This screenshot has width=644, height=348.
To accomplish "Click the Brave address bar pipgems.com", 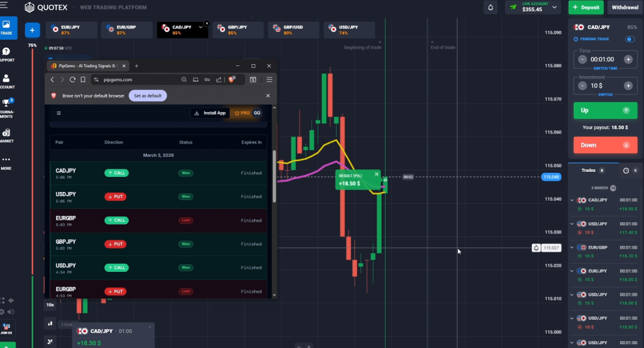I will tap(118, 80).
